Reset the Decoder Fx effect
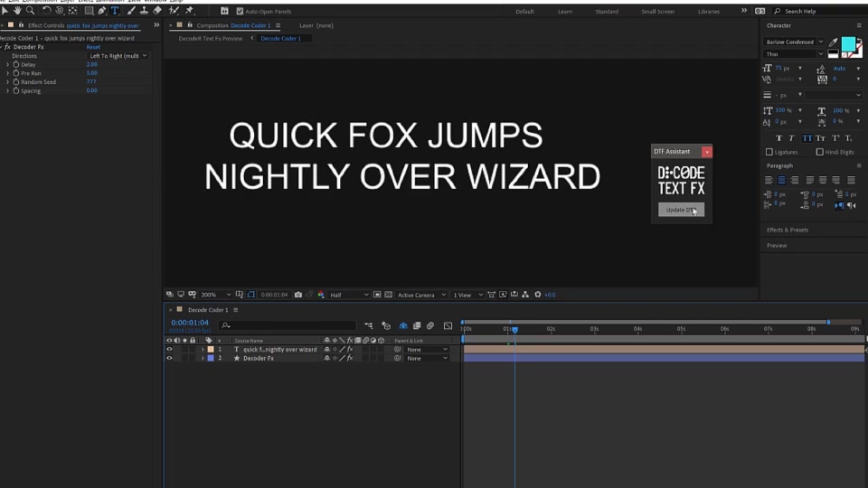Image resolution: width=868 pixels, height=488 pixels. [93, 47]
